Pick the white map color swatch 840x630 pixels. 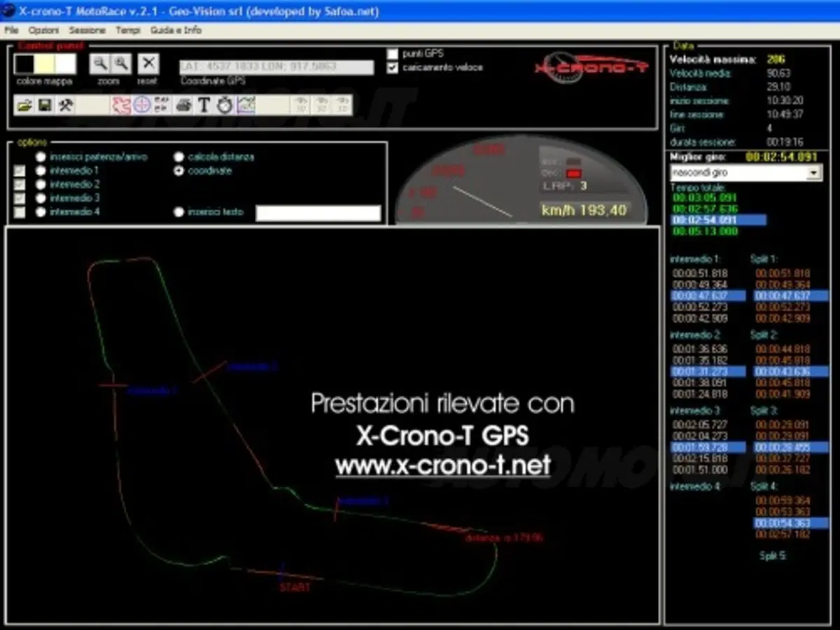coord(65,64)
